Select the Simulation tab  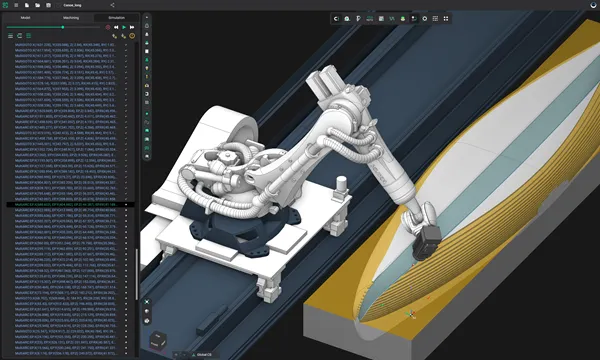click(x=116, y=18)
